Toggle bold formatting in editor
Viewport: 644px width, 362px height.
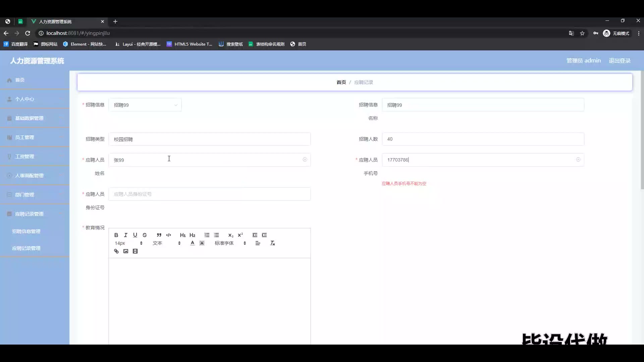(116, 235)
